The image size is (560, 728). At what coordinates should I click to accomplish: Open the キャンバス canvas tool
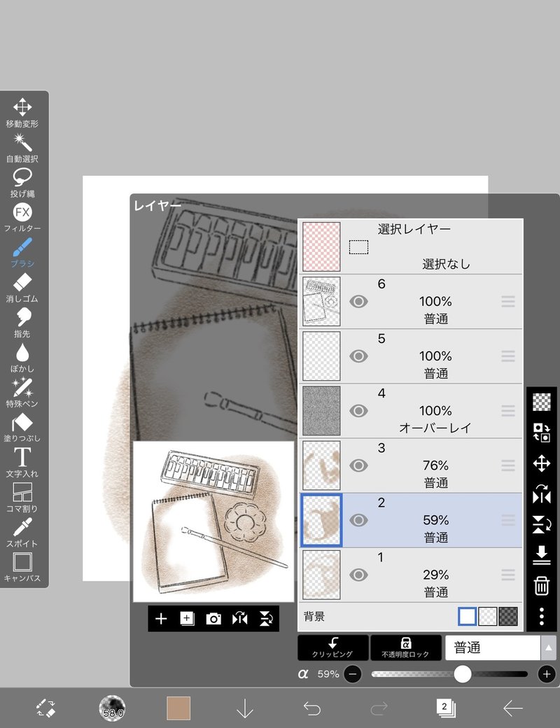(22, 568)
